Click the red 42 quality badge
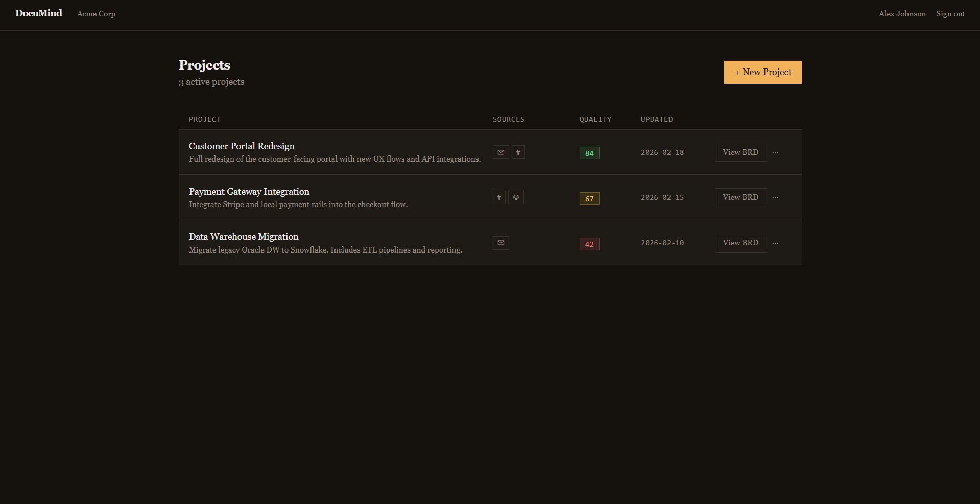 589,244
